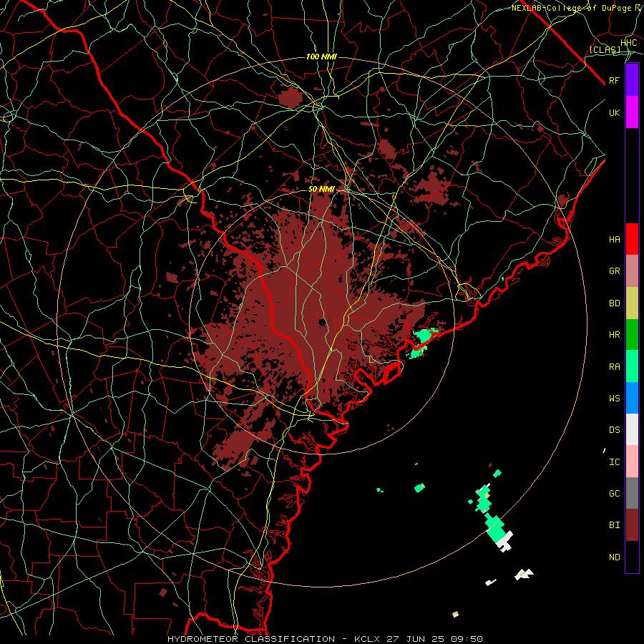Click the purple RF legend swatch
644x644 pixels.
(x=632, y=80)
